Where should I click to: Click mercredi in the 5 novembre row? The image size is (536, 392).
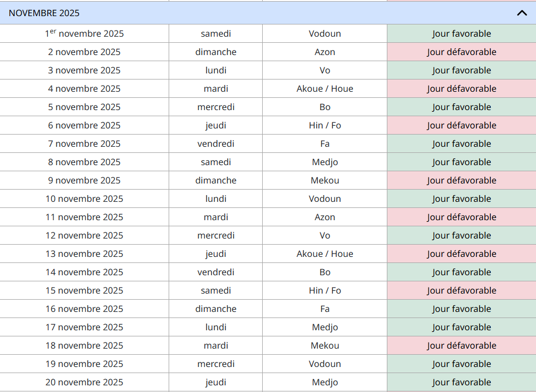click(215, 107)
